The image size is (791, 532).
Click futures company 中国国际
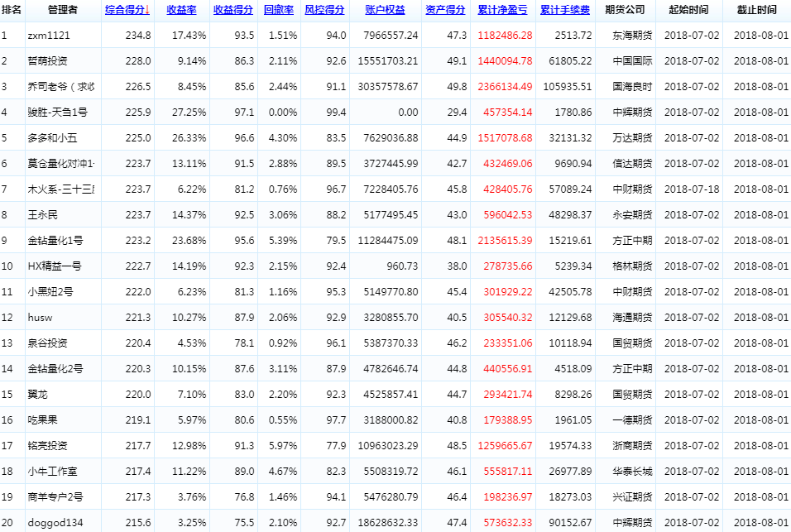[633, 61]
